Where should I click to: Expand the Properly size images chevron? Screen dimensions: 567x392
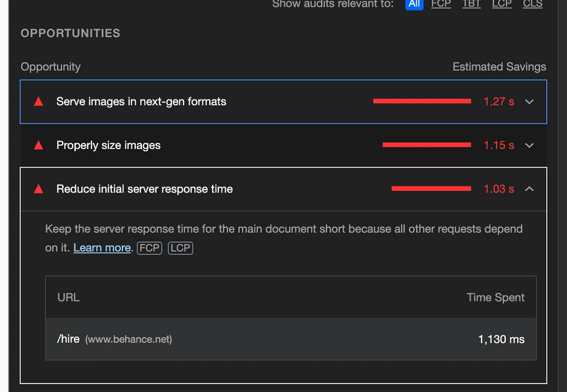[529, 145]
